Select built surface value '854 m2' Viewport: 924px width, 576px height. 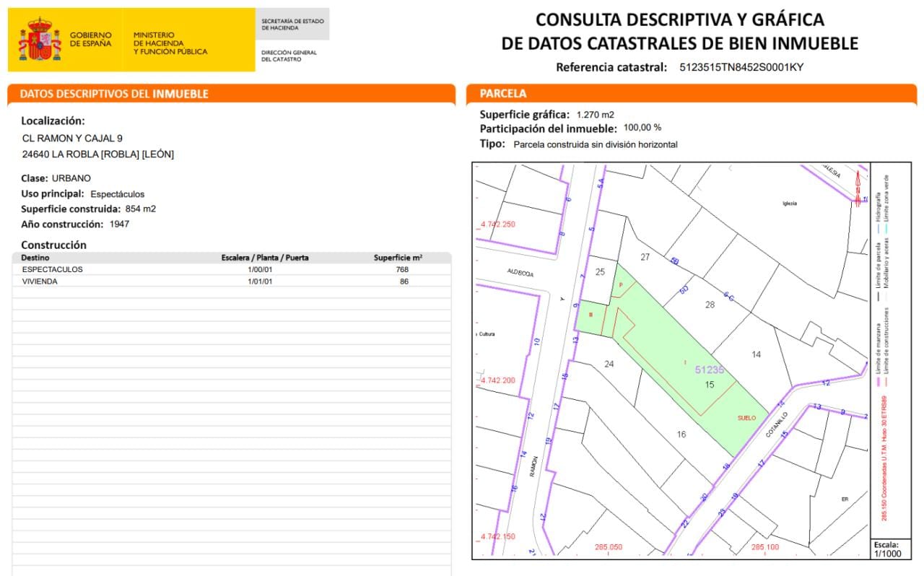(141, 209)
